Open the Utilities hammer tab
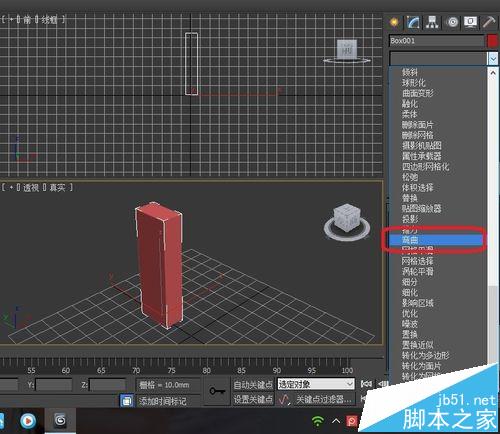Screen dimensions: 500x434 point(489,22)
